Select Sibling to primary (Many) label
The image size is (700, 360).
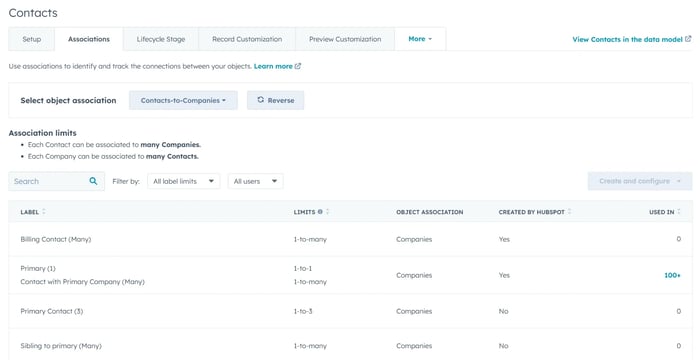pos(61,346)
